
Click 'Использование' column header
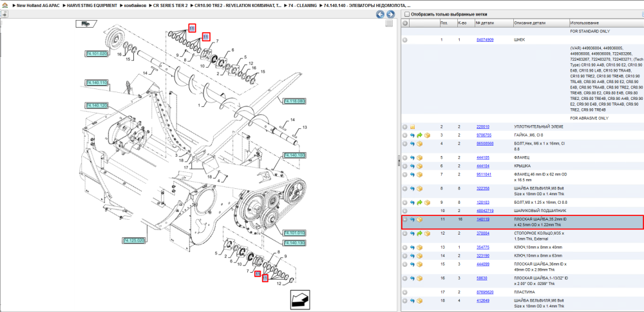[606, 23]
